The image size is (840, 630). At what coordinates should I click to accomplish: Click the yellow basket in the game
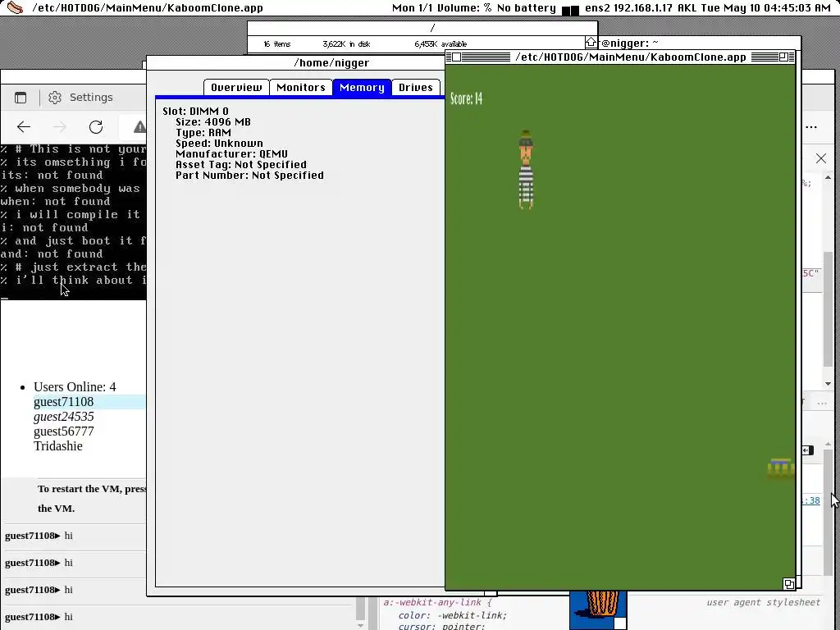pos(781,469)
